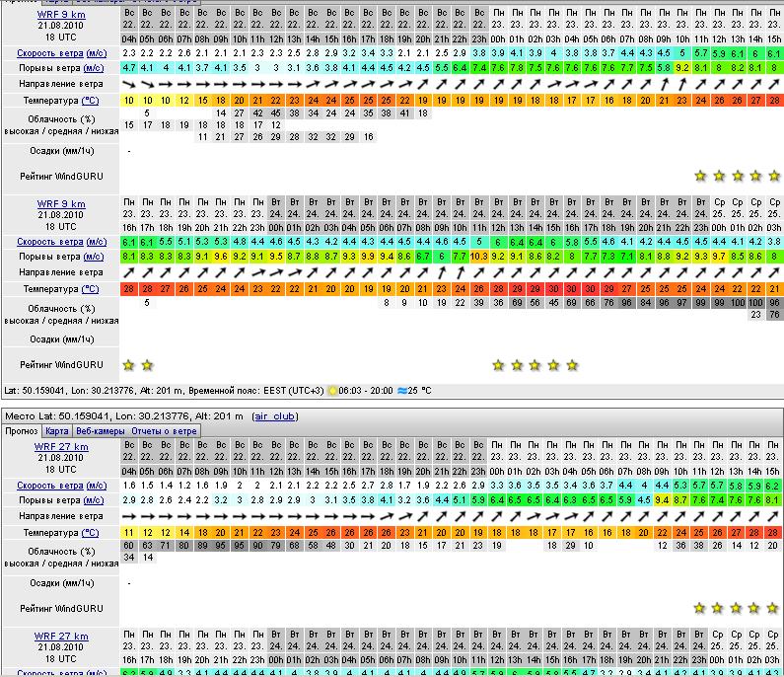Click the first wind arrow in the WRF 27 km table
The width and height of the screenshot is (784, 677).
pyautogui.click(x=128, y=516)
